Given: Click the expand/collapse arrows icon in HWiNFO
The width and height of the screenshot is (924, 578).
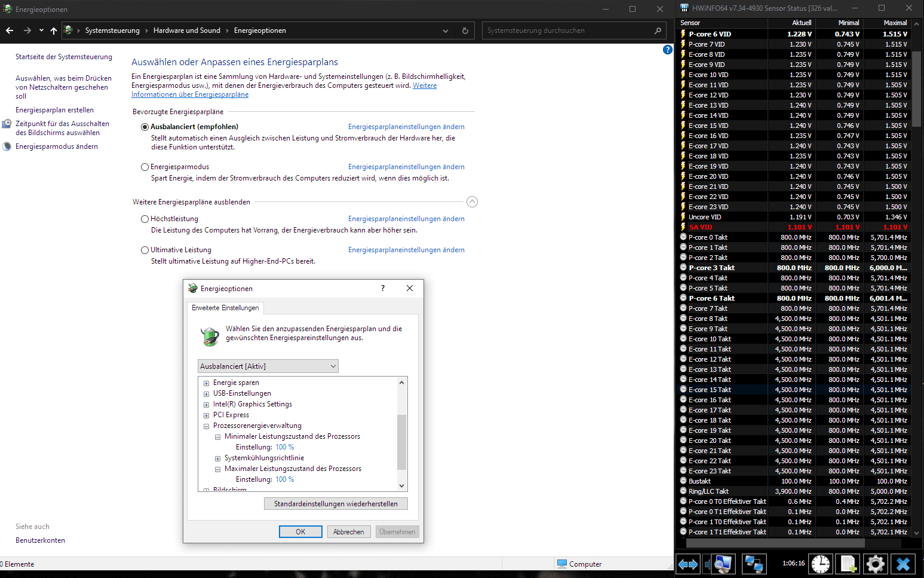Looking at the screenshot, I should 688,564.
